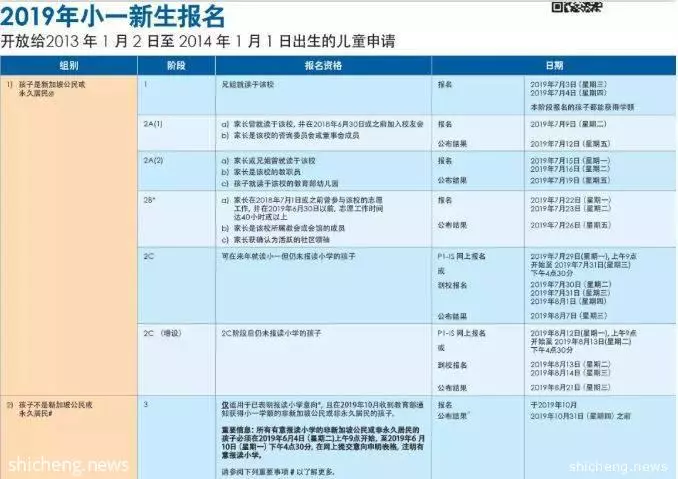Click 报名 in the 2A(2) row

point(445,161)
